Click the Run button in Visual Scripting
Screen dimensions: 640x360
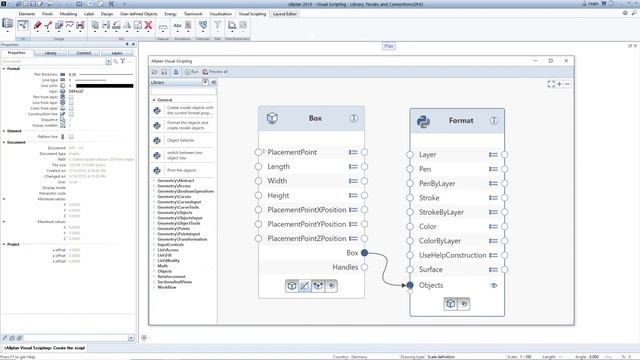(191, 72)
